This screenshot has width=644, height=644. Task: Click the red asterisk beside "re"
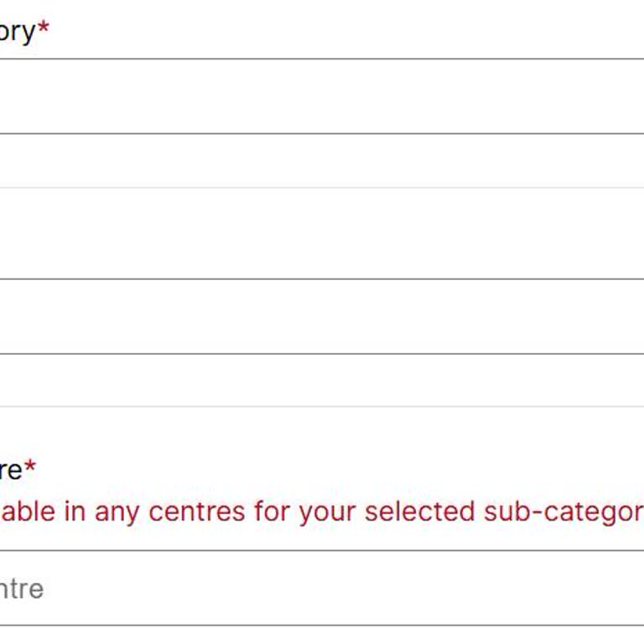click(x=30, y=468)
